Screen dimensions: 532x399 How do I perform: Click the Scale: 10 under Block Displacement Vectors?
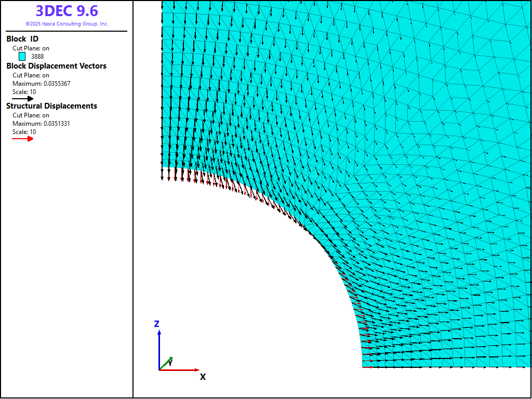(x=24, y=92)
